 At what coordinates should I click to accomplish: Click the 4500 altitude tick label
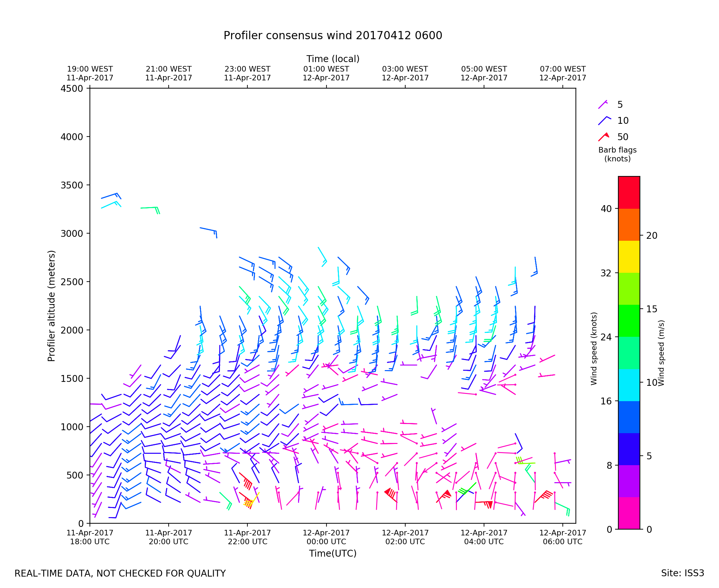[x=72, y=89]
